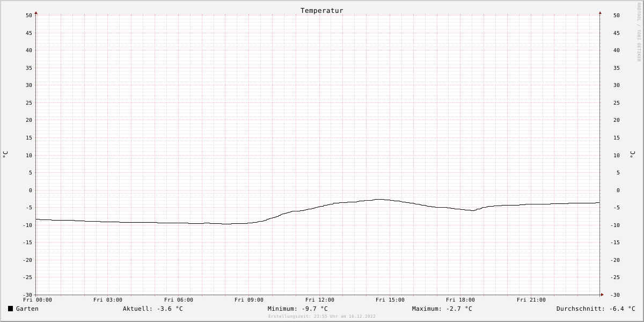
Task: Click the Aktuell: -3.6 °C value
Action: pyautogui.click(x=153, y=309)
